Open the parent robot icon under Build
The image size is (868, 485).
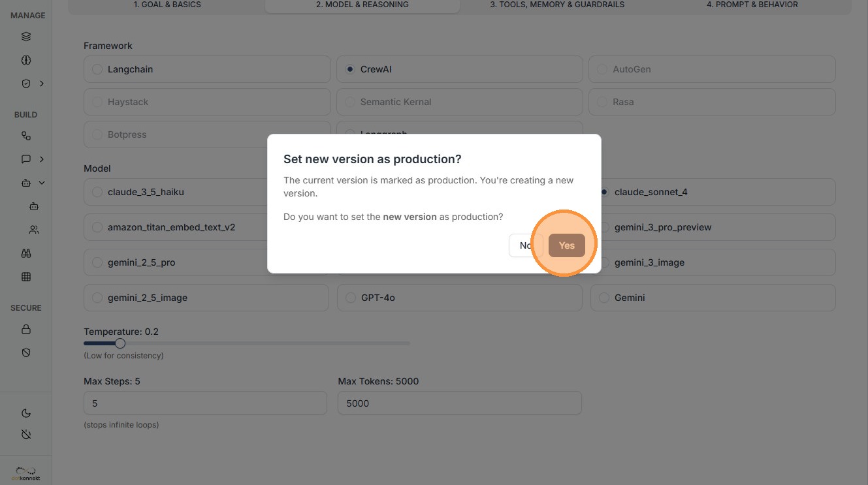pyautogui.click(x=26, y=183)
